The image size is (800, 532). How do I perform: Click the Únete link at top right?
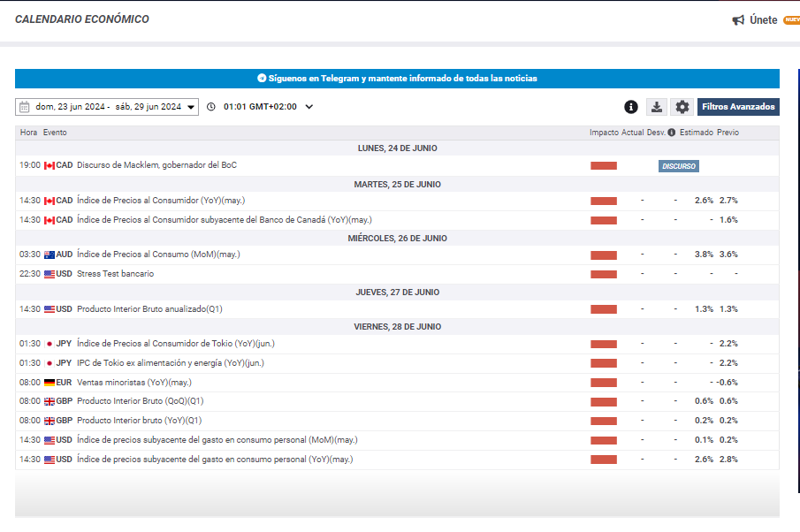tap(763, 20)
